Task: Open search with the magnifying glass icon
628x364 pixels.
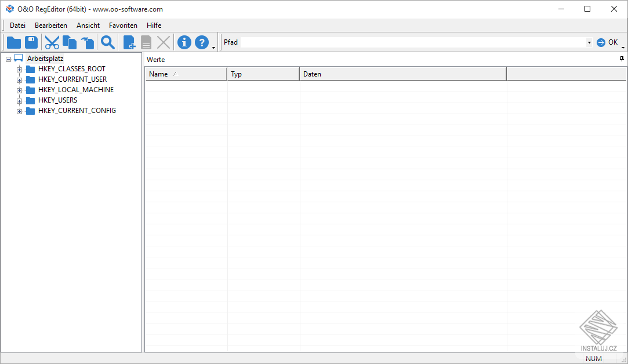Action: coord(108,42)
